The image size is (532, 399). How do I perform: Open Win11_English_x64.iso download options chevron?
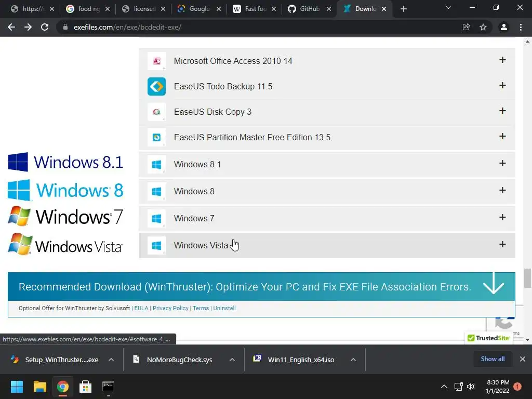[353, 360]
